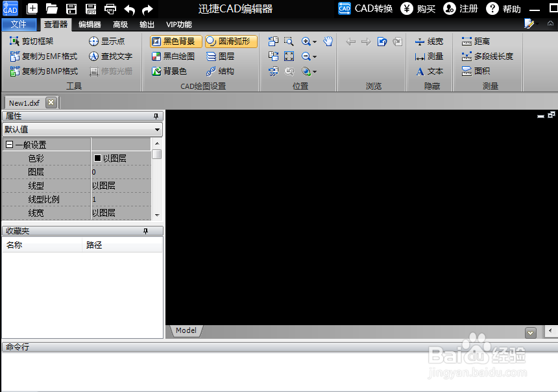558x392 pixels.
Task: Open a file with folder icon
Action: (52, 8)
